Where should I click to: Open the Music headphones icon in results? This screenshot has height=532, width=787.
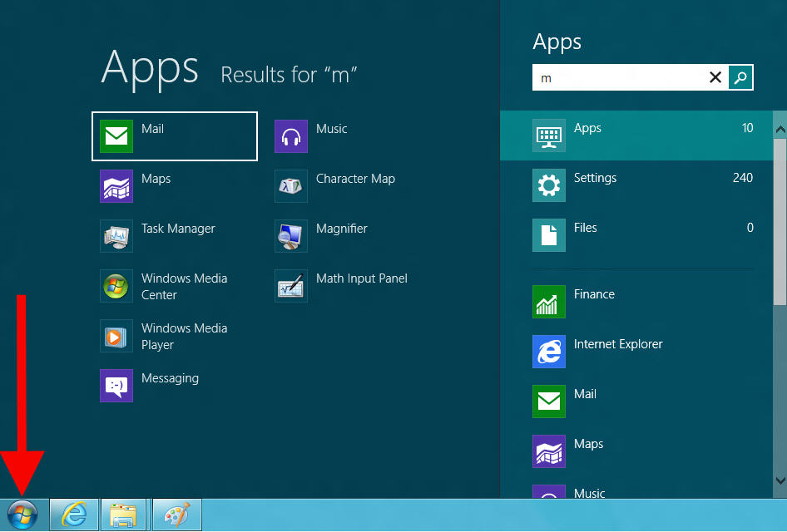pos(291,135)
